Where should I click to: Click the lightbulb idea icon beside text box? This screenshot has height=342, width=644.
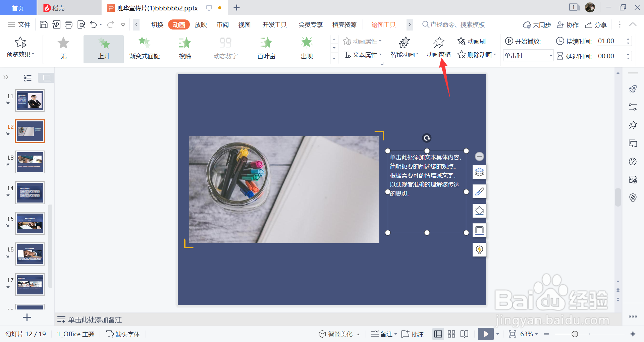pos(479,250)
